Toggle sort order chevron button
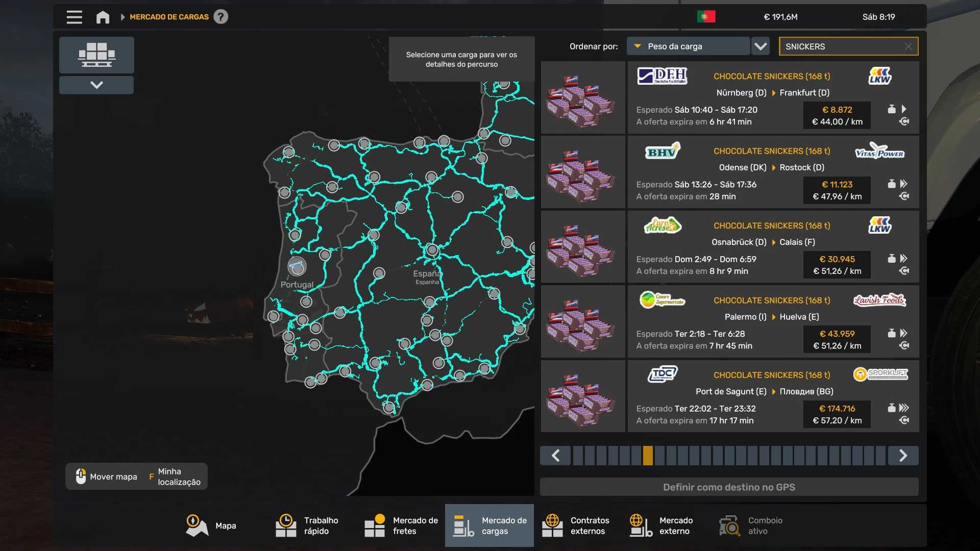Screen dimensions: 980x551 761,46
